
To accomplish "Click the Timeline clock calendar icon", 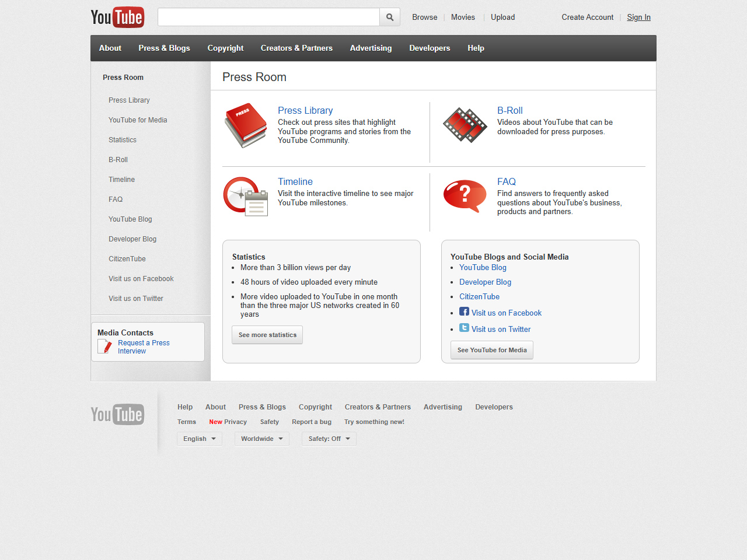I will pos(246,197).
